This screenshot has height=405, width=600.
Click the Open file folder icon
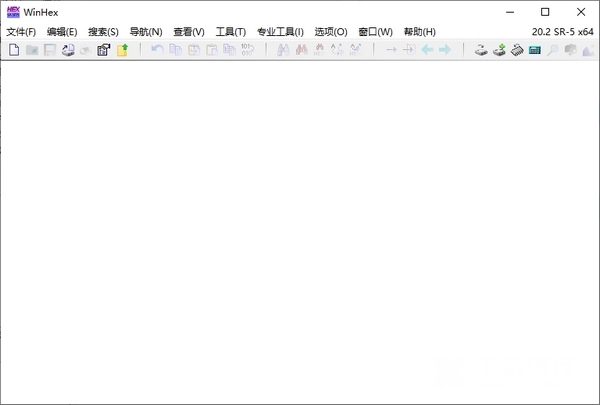point(32,50)
